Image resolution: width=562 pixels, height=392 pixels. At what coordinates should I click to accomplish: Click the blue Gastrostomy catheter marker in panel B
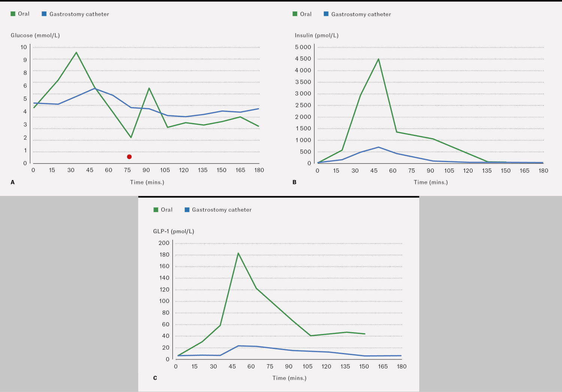pyautogui.click(x=326, y=13)
